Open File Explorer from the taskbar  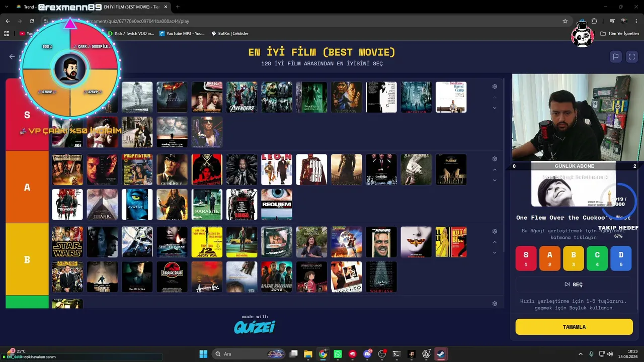pyautogui.click(x=308, y=354)
